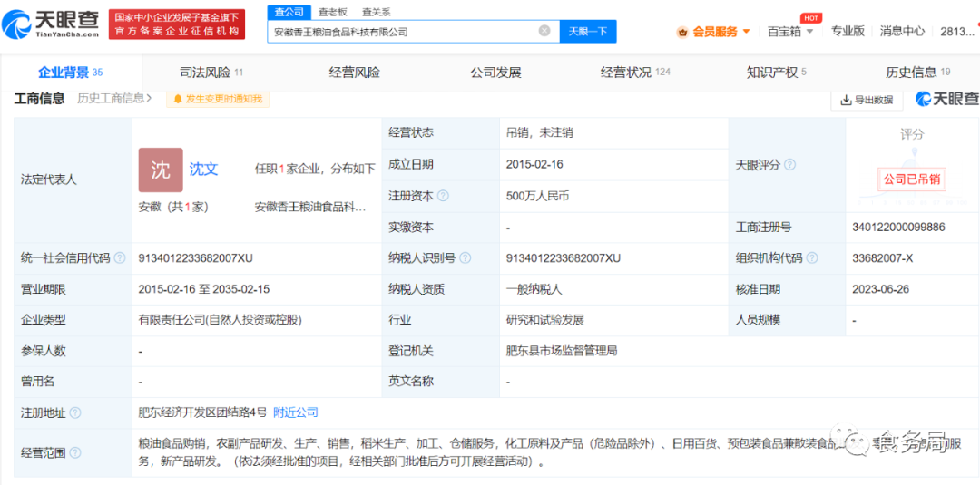Open the 会员服务 dropdown menu
The height and width of the screenshot is (485, 980).
point(720,31)
